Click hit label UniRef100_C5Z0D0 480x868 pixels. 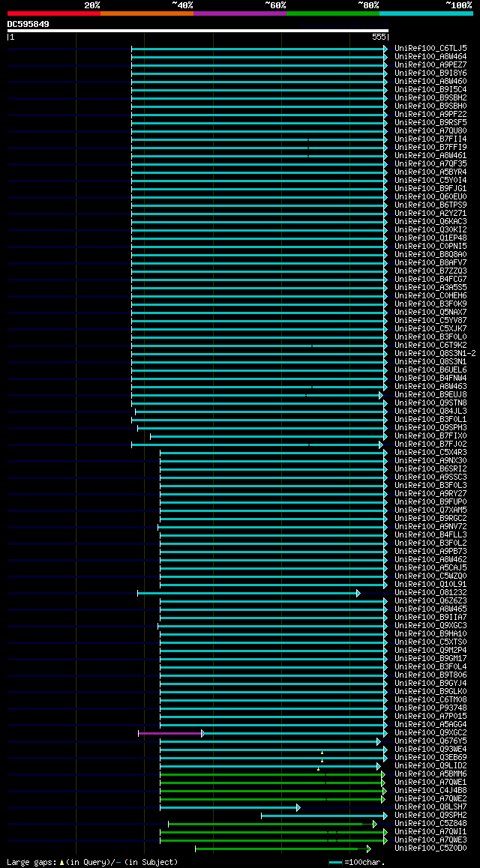coord(430,849)
